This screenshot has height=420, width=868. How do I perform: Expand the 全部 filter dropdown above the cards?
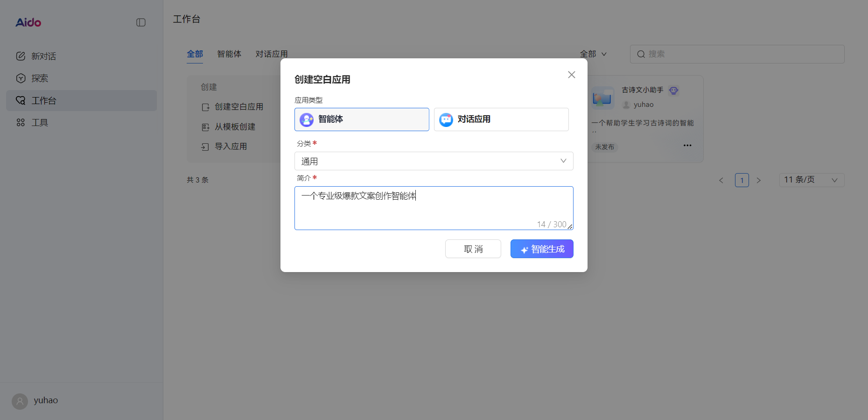[x=593, y=54]
